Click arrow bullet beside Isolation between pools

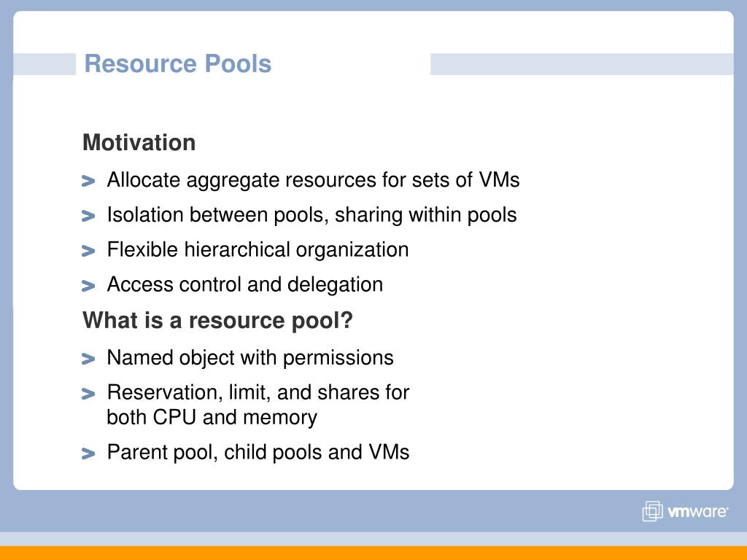point(88,216)
